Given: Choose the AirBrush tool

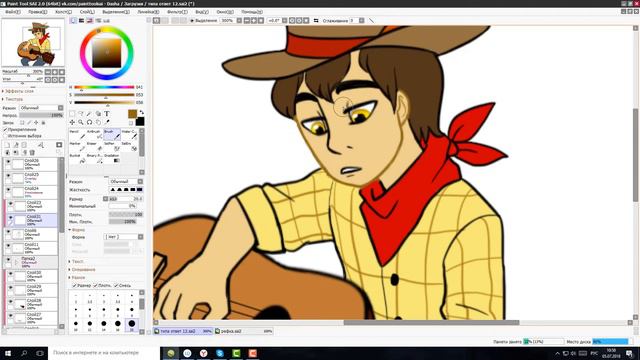Looking at the screenshot, I should click(x=94, y=135).
